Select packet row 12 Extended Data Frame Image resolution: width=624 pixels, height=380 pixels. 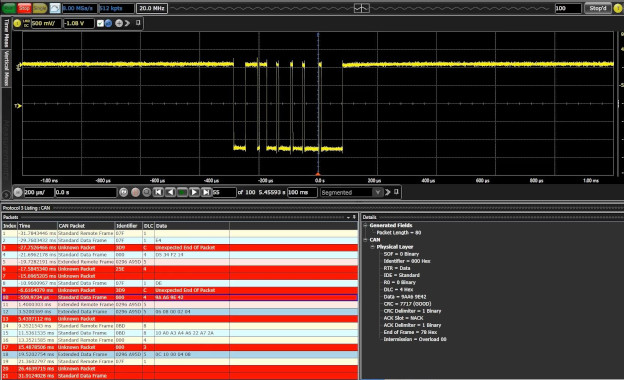click(180, 312)
